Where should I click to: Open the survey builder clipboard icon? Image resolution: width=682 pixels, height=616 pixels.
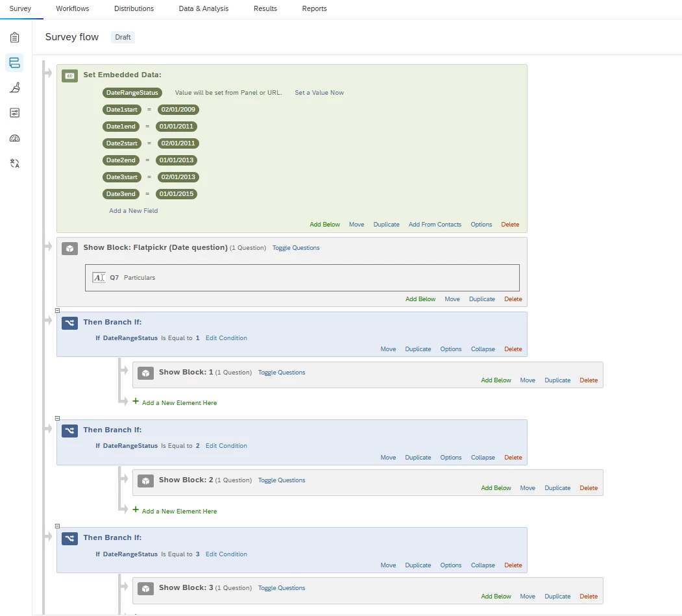tap(15, 38)
